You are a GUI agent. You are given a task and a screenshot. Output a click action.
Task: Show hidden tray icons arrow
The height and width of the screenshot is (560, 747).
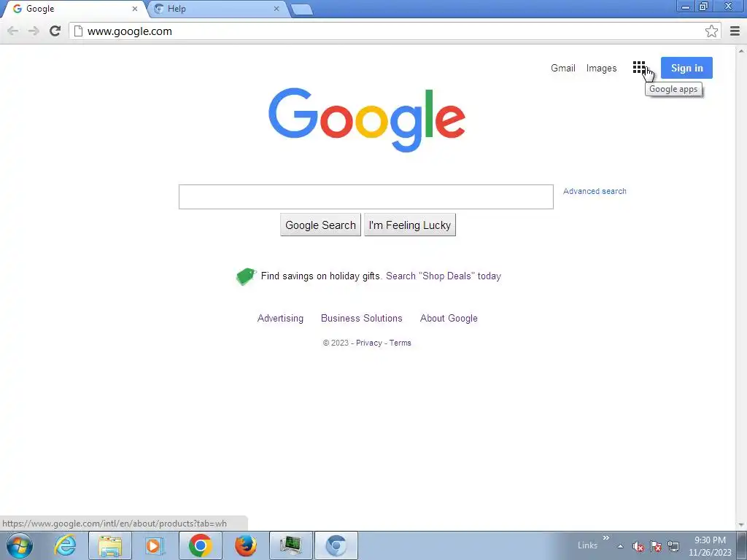[620, 547]
